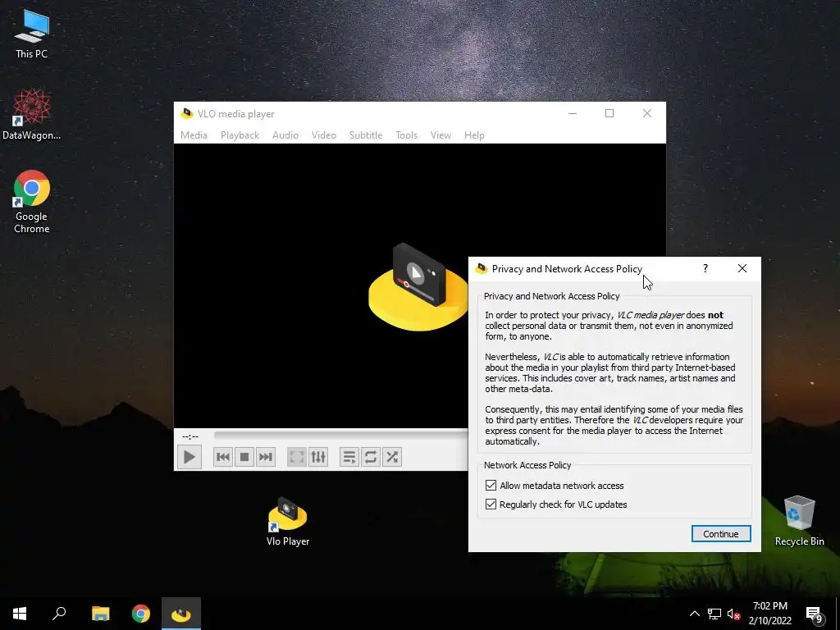Open extended settings equalizer icon

click(x=318, y=457)
